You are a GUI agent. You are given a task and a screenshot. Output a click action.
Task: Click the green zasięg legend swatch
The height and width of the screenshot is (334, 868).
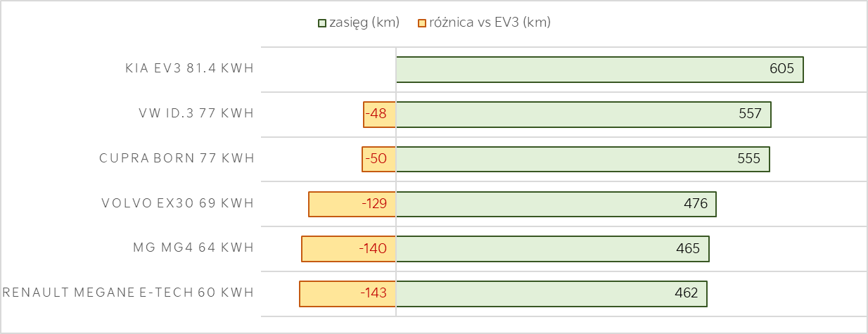pos(321,23)
